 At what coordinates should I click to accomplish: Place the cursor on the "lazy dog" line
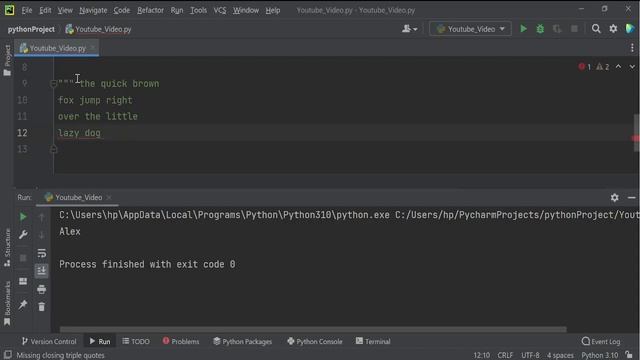[x=79, y=133]
